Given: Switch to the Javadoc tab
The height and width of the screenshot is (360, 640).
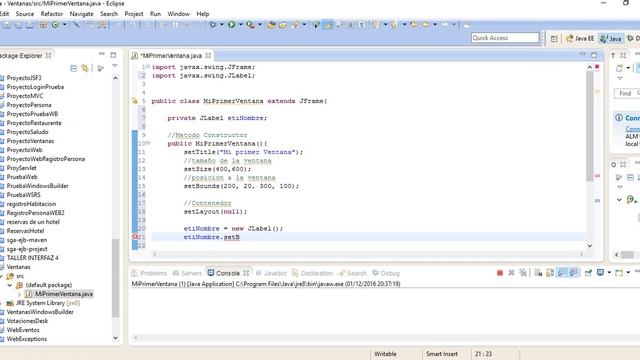Looking at the screenshot, I should (271, 273).
